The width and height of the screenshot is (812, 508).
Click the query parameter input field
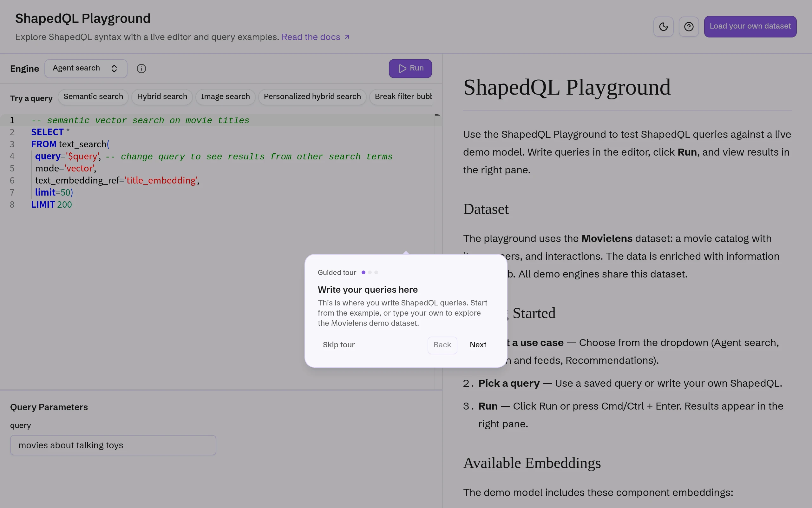click(x=113, y=445)
